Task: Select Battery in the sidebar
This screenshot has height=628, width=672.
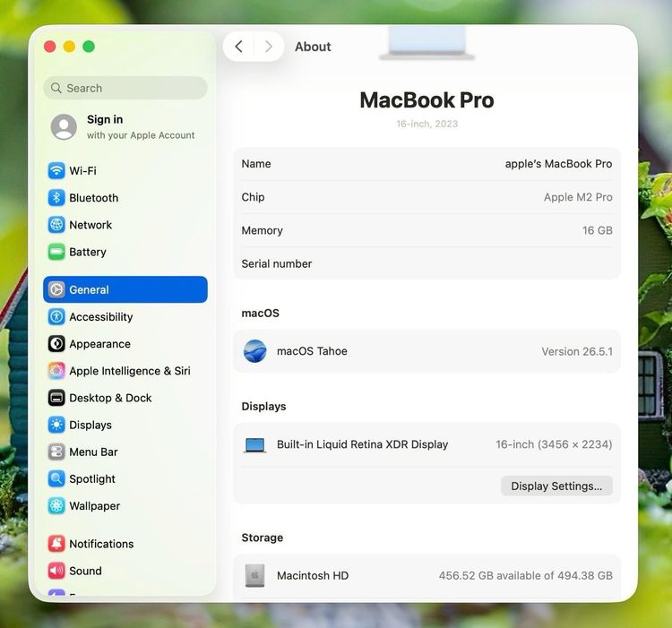Action: tap(125, 252)
